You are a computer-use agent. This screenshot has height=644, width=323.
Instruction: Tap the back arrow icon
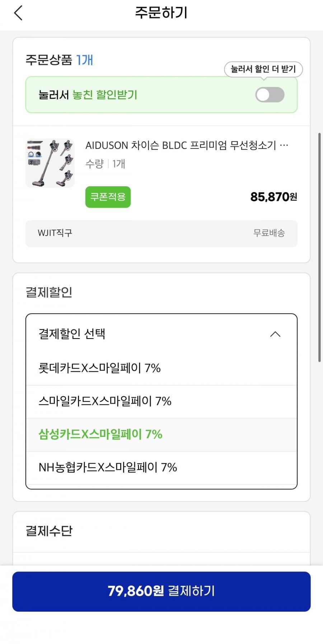click(18, 13)
